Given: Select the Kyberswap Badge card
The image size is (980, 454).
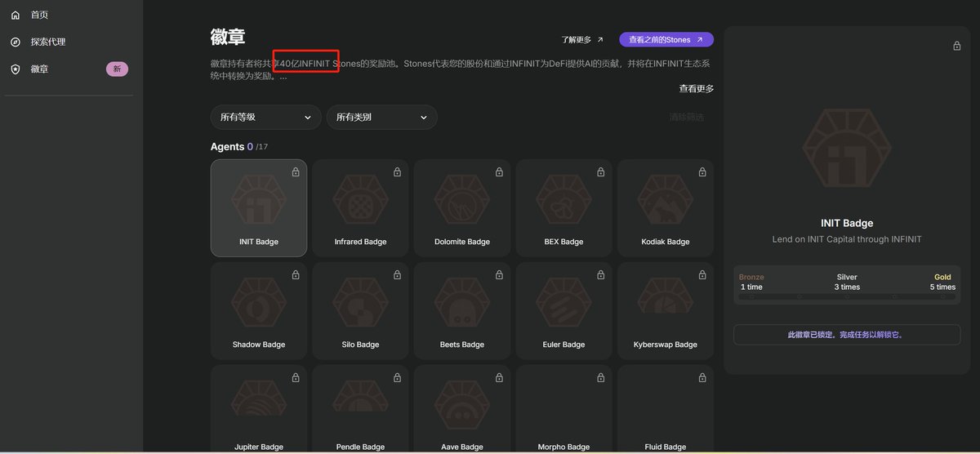Looking at the screenshot, I should (x=666, y=311).
